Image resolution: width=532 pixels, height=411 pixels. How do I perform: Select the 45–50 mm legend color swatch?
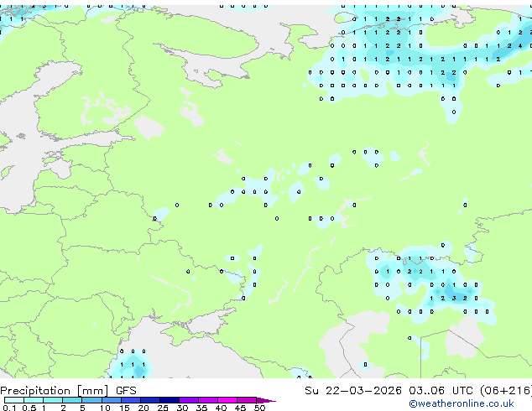(247, 400)
